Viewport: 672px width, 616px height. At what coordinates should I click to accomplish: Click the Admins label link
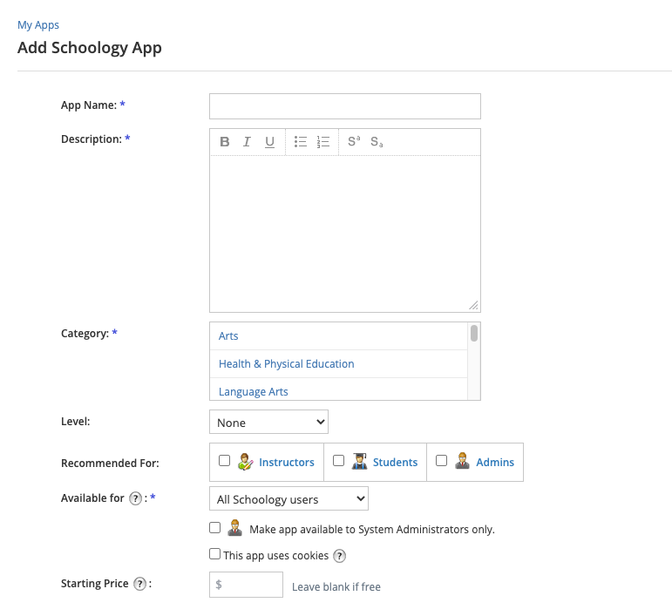[495, 462]
